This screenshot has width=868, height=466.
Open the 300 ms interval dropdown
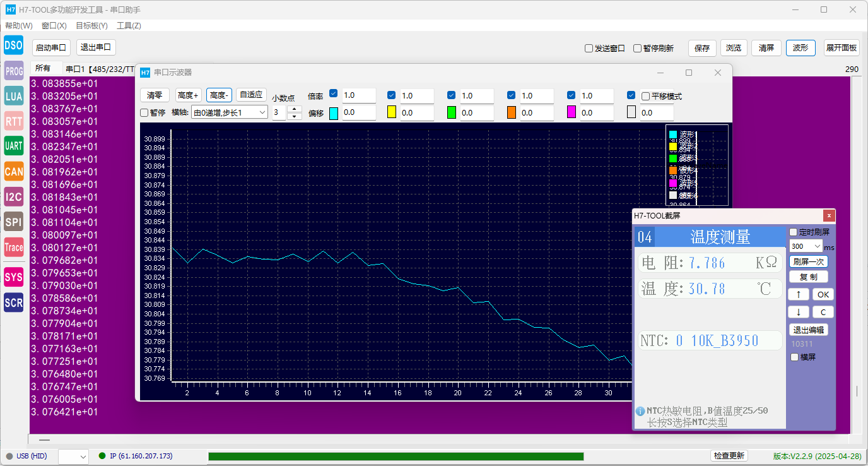(x=806, y=246)
